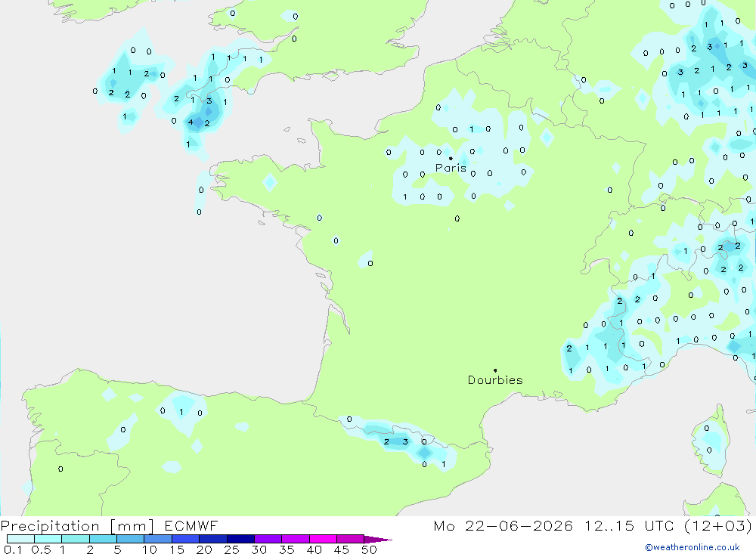756x554 pixels.
Task: Pick the legend swatch between 20 and 25
Action: point(212,539)
